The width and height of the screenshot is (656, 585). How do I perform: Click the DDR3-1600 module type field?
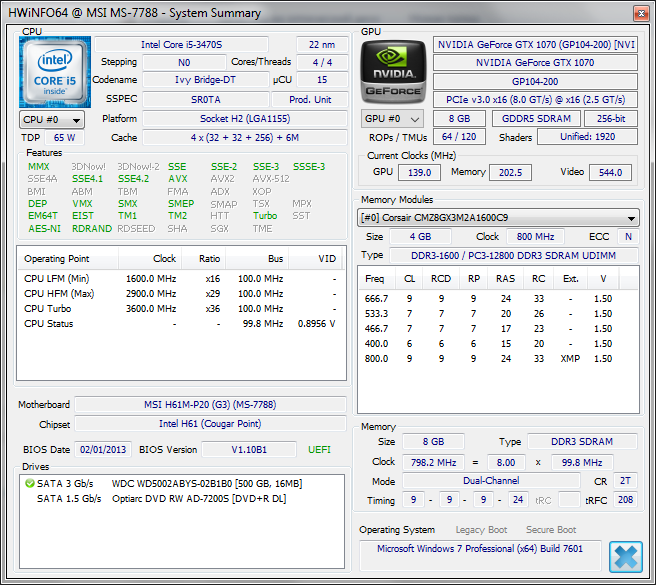pos(513,256)
